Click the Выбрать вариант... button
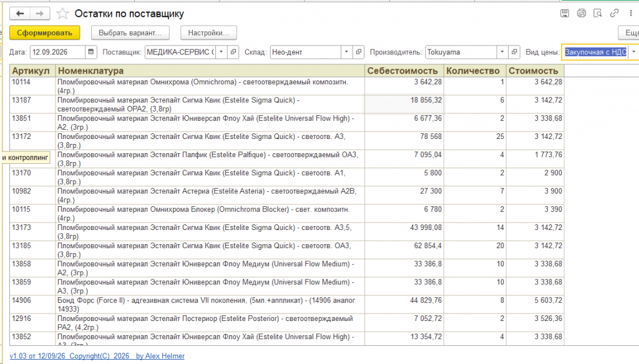Image resolution: width=639 pixels, height=364 pixels. pyautogui.click(x=130, y=33)
